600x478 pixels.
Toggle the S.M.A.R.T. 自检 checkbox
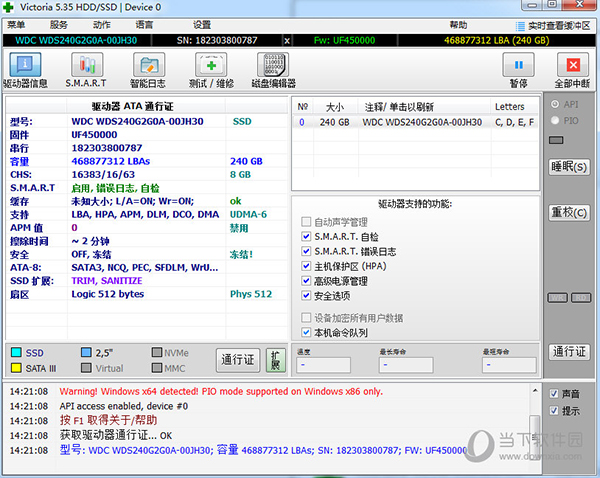[x=306, y=237]
